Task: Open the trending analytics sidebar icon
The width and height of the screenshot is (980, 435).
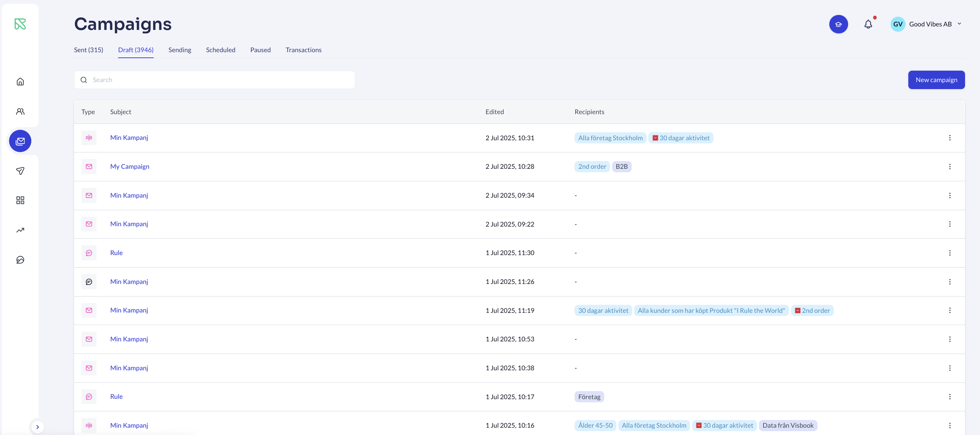Action: (20, 230)
